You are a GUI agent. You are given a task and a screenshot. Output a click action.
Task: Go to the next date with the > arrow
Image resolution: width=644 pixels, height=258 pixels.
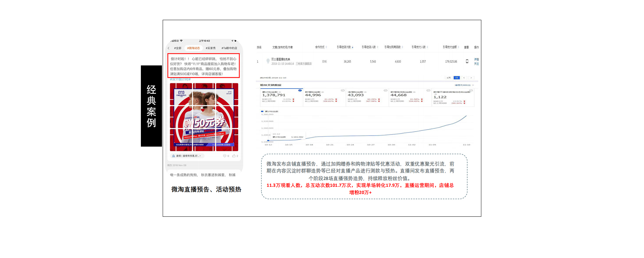tap(471, 78)
